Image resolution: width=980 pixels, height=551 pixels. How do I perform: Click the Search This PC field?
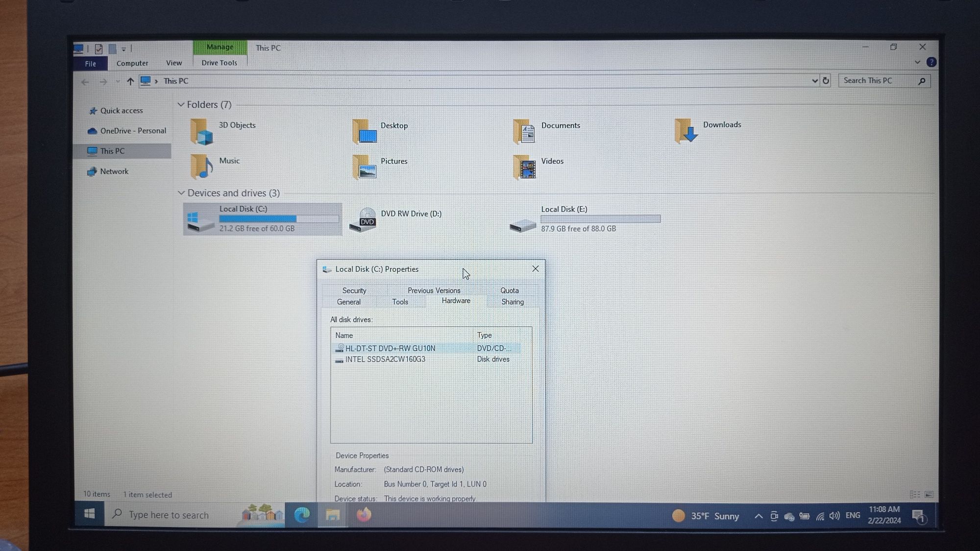pos(884,81)
